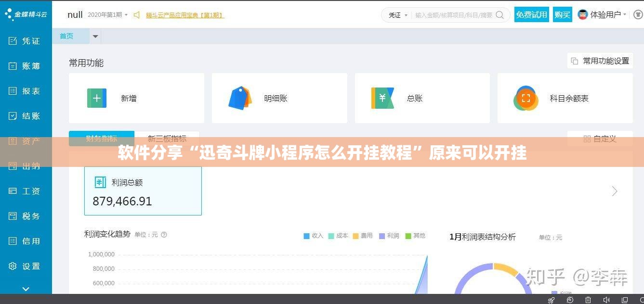
Task: Open the 报表 reports module in sidebar
Action: pyautogui.click(x=25, y=91)
